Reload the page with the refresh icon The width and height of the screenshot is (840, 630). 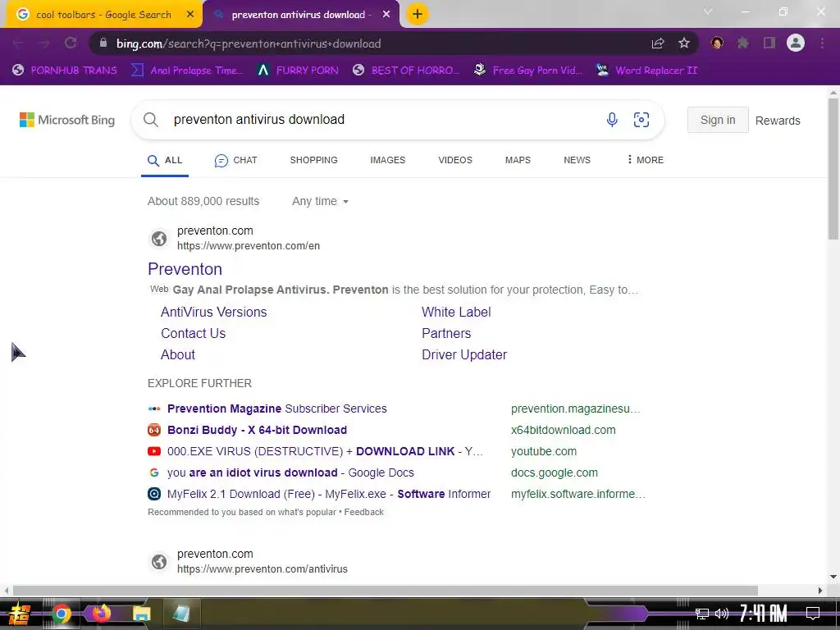pos(71,43)
